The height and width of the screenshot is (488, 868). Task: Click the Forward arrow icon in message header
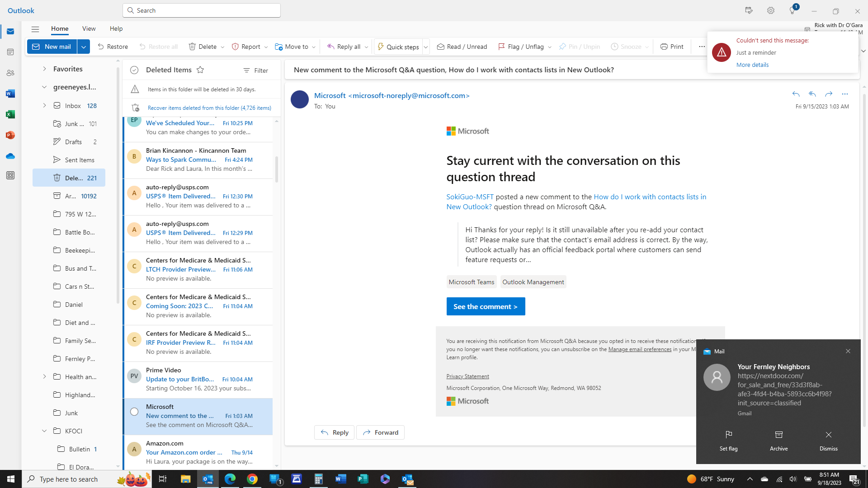[x=829, y=94]
